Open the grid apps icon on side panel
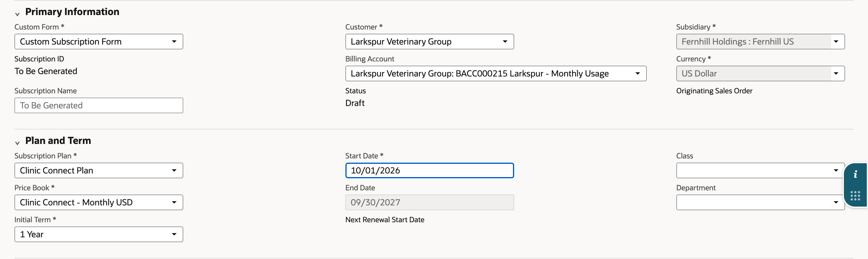This screenshot has height=259, width=868. tap(855, 196)
